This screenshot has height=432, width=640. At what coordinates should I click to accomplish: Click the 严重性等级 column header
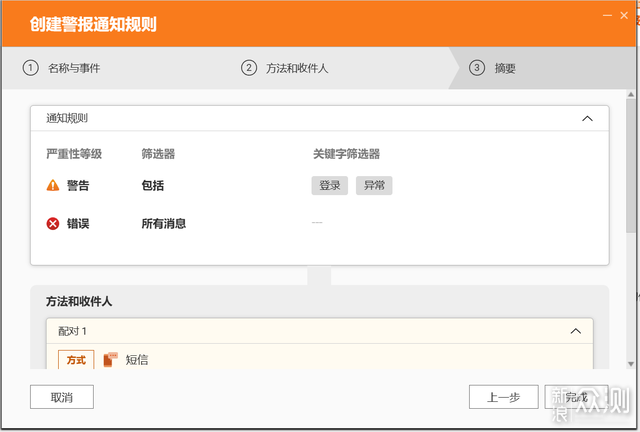pos(74,154)
